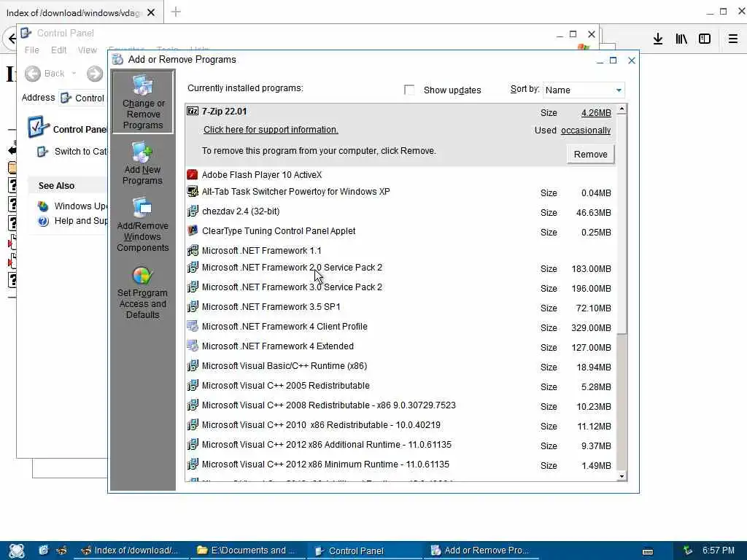Click the program list scroll up arrow
The width and height of the screenshot is (747, 560).
pos(622,109)
